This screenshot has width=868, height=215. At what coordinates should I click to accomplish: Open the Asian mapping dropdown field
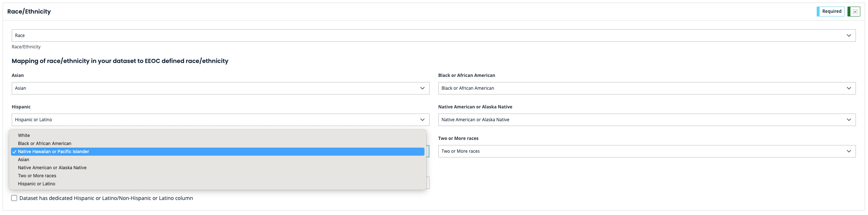pos(220,88)
